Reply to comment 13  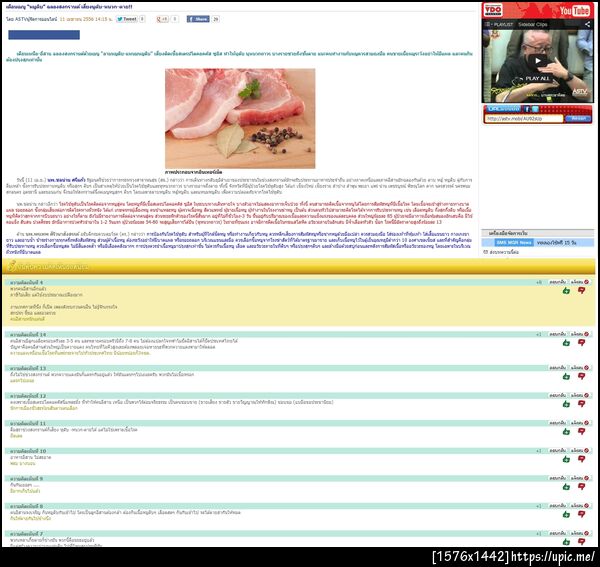point(557,368)
